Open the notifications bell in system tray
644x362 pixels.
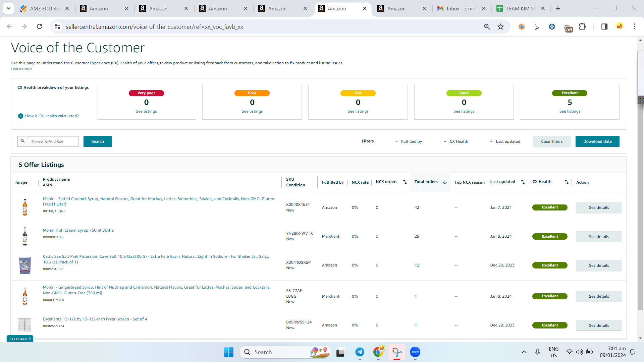pos(632,352)
